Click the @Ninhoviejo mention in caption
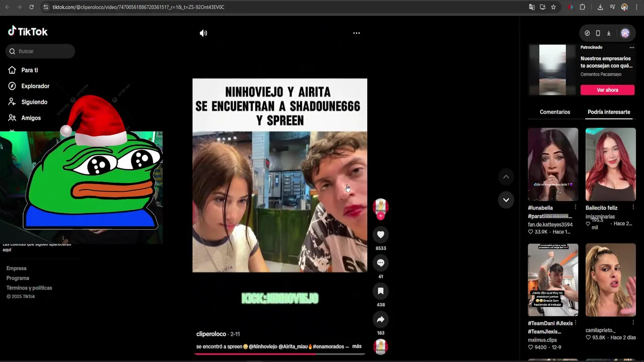644x362 pixels. pos(263,346)
